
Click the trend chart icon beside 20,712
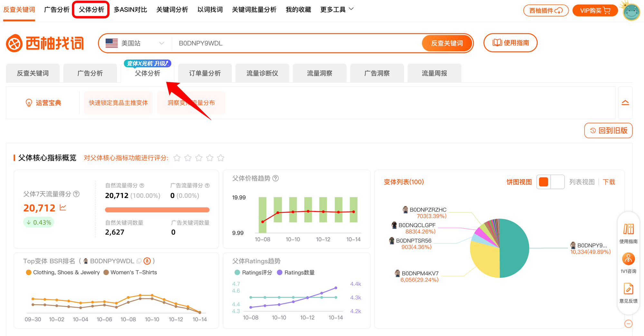click(63, 208)
